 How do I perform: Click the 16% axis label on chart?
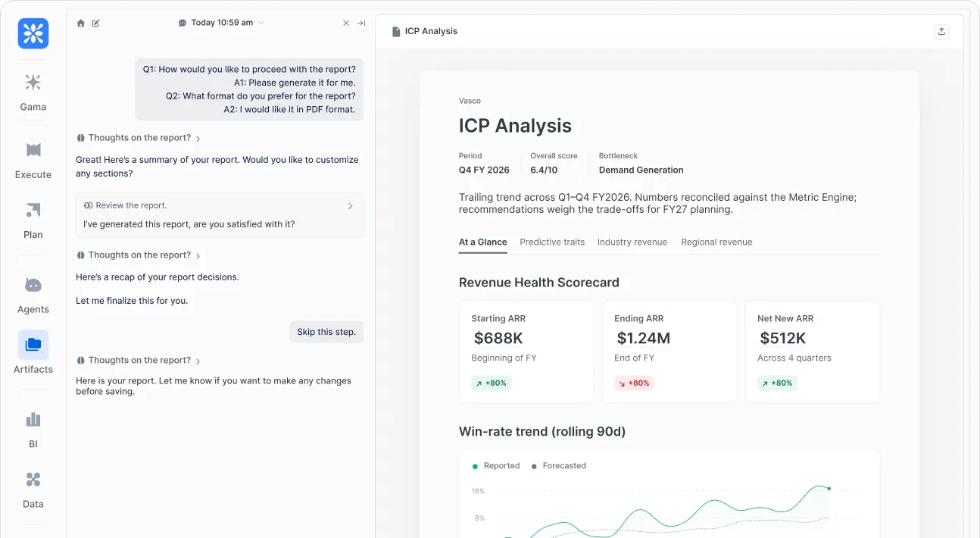tap(478, 491)
